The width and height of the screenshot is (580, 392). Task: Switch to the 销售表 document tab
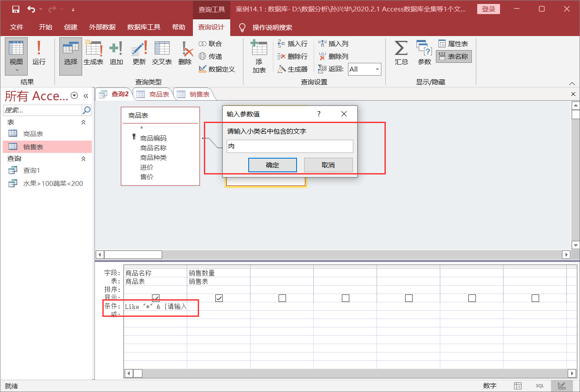[193, 94]
